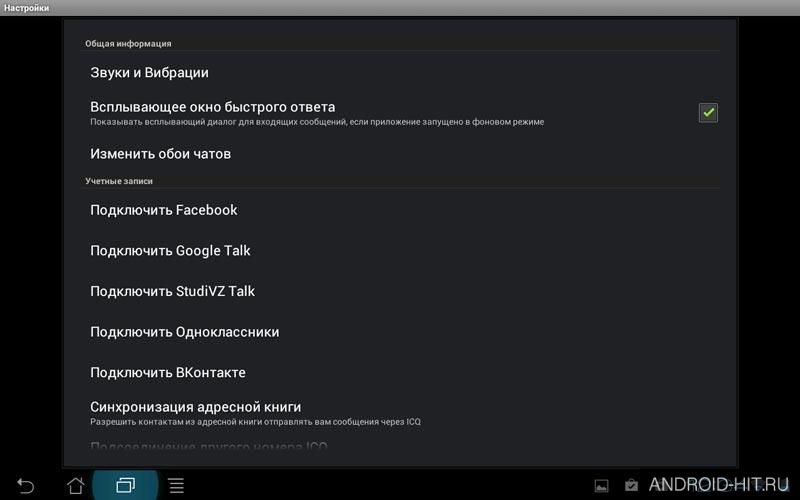Tap the picture notification icon in status area
Image resolution: width=800 pixels, height=500 pixels.
pos(602,485)
